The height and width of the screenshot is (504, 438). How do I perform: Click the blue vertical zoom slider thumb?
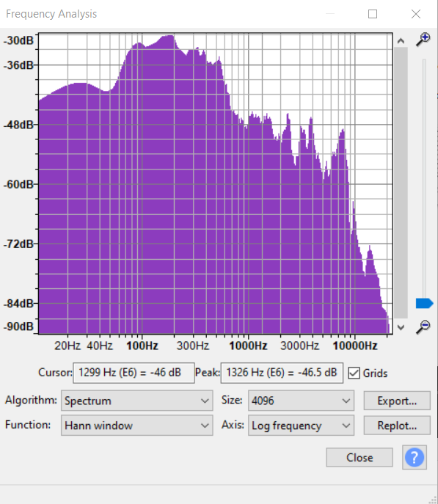[x=424, y=304]
